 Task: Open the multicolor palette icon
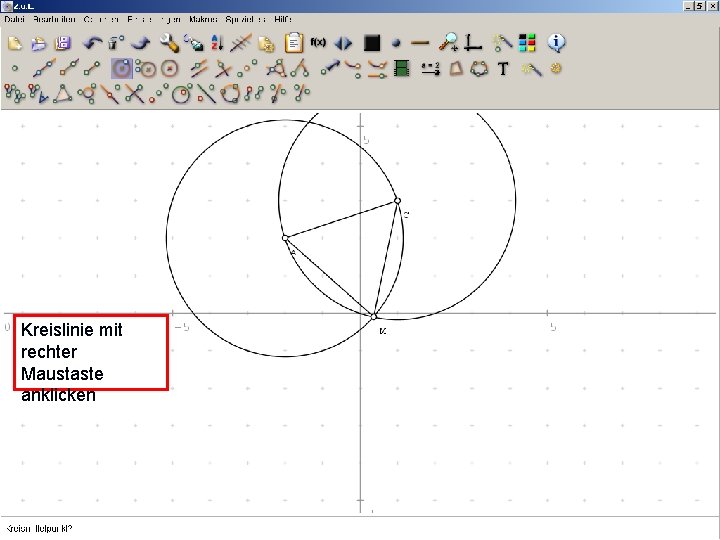click(x=527, y=43)
